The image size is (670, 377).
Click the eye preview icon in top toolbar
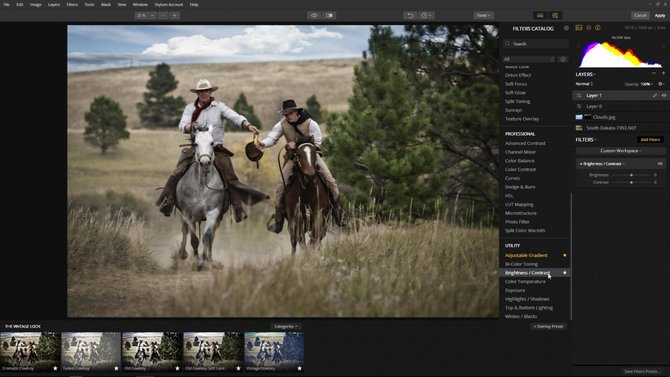[x=314, y=15]
